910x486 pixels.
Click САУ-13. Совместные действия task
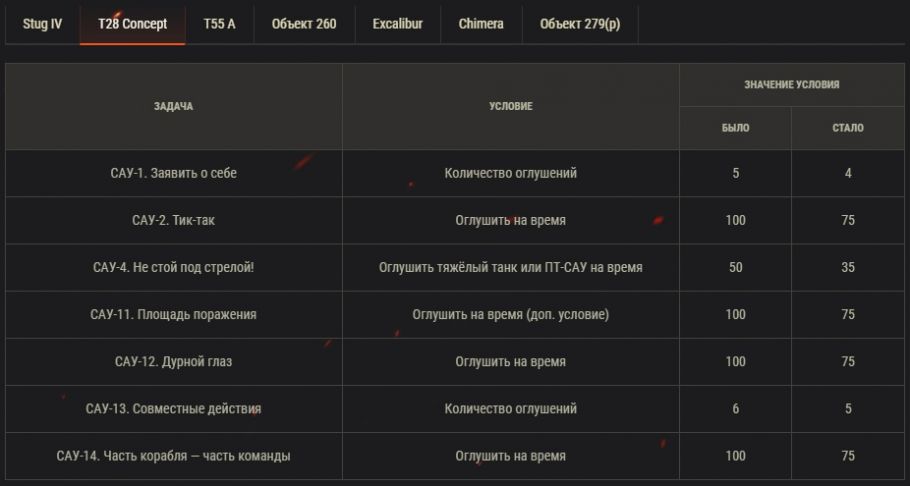[x=174, y=408]
